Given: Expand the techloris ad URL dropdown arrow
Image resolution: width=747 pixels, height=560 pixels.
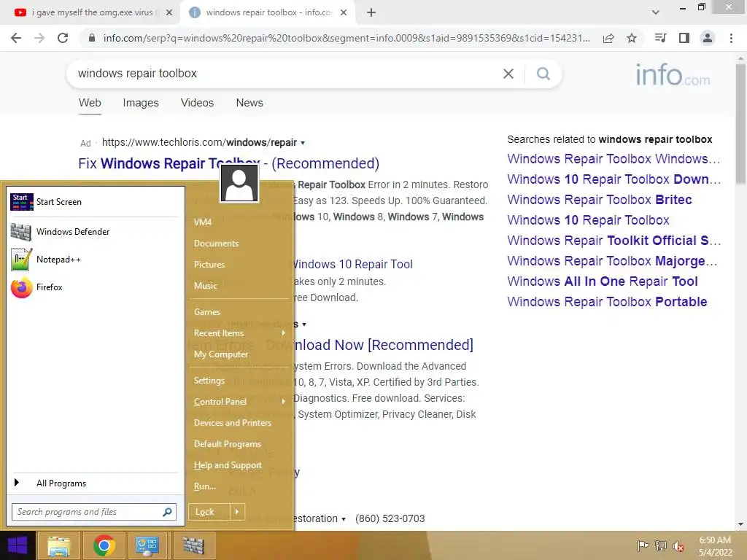Looking at the screenshot, I should [303, 143].
